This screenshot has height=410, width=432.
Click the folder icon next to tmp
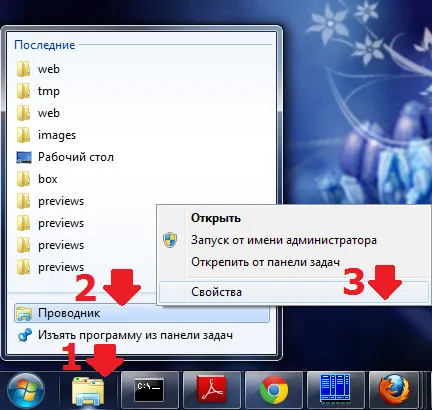(24, 91)
